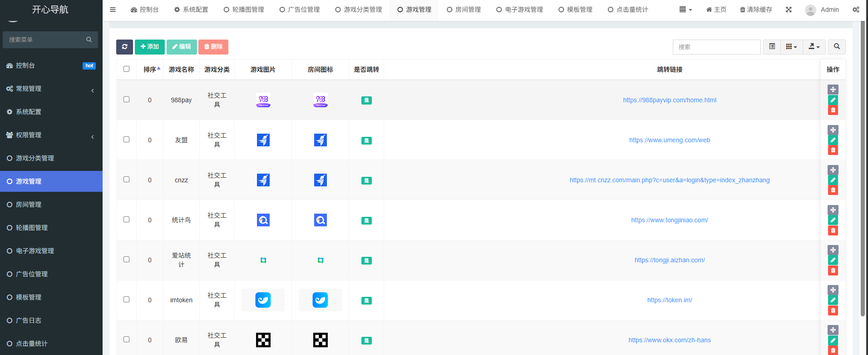Open the imtoken room icon thumbnail
Image resolution: width=868 pixels, height=355 pixels.
point(321,300)
